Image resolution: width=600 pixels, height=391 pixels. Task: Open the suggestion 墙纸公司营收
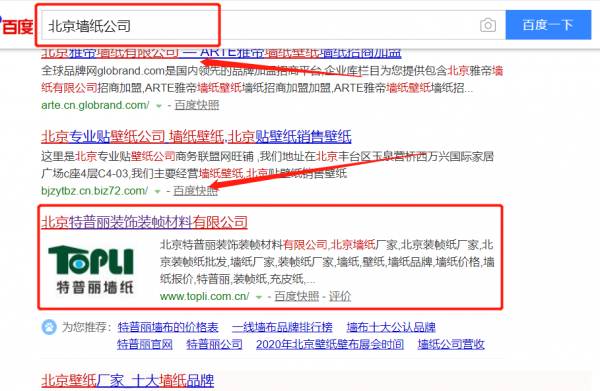(x=451, y=344)
